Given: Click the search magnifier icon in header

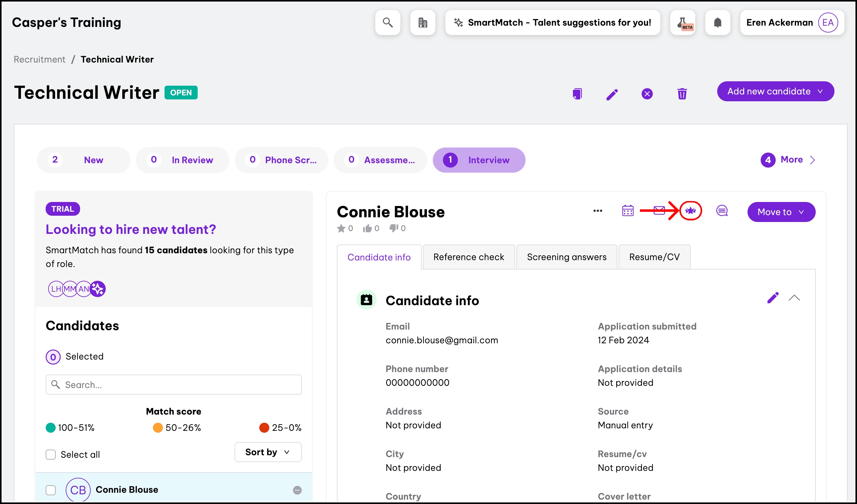Looking at the screenshot, I should tap(388, 23).
